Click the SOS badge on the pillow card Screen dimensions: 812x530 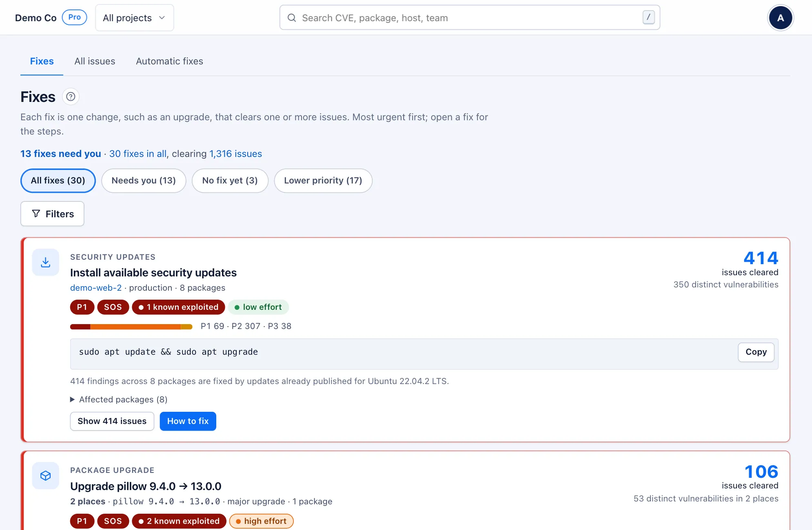[x=113, y=521]
